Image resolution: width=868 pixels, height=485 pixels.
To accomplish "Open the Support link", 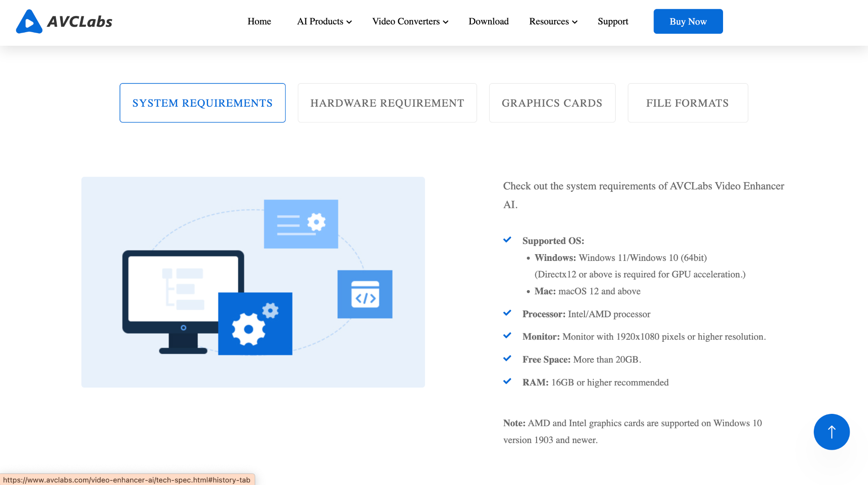I will click(x=612, y=22).
